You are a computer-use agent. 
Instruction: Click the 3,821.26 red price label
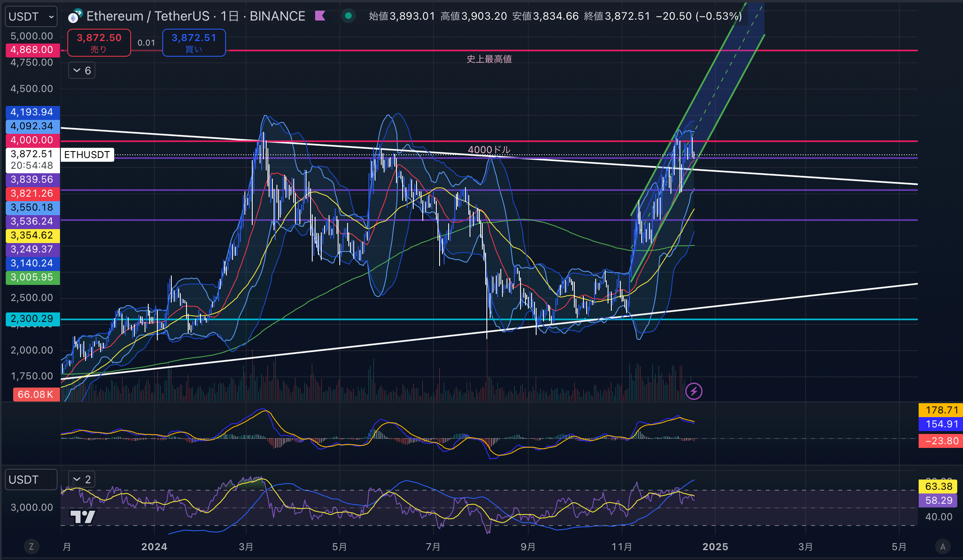(32, 193)
